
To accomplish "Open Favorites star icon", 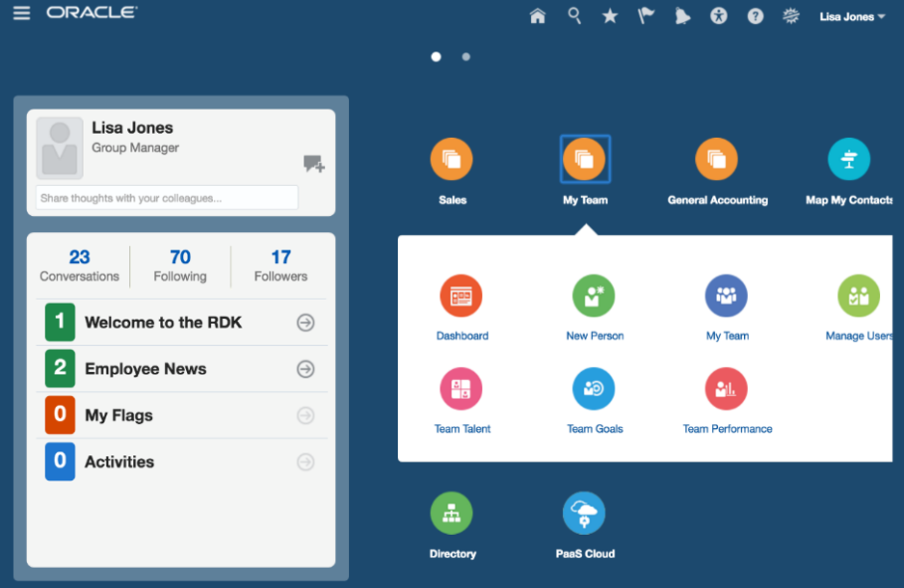I will point(610,16).
